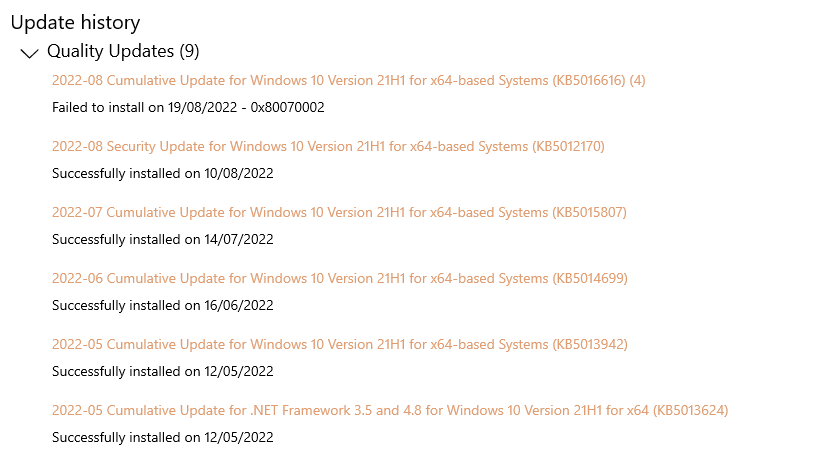Open the 2022-05 Cumulative Update KB5013942 link
813x458 pixels.
pos(340,344)
